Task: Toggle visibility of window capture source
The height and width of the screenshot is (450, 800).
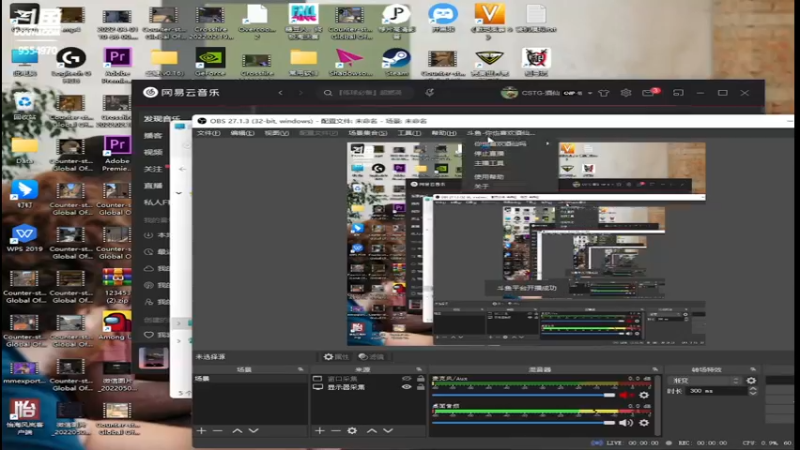Action: 406,379
